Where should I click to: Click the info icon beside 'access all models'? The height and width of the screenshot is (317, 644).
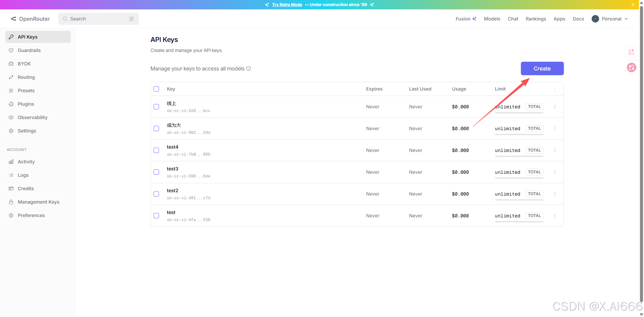coord(249,68)
